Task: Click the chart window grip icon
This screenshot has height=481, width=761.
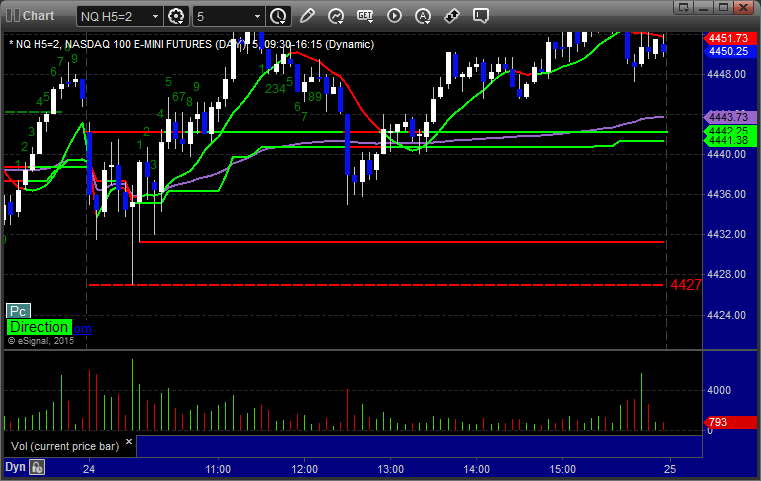Action: click(13, 16)
